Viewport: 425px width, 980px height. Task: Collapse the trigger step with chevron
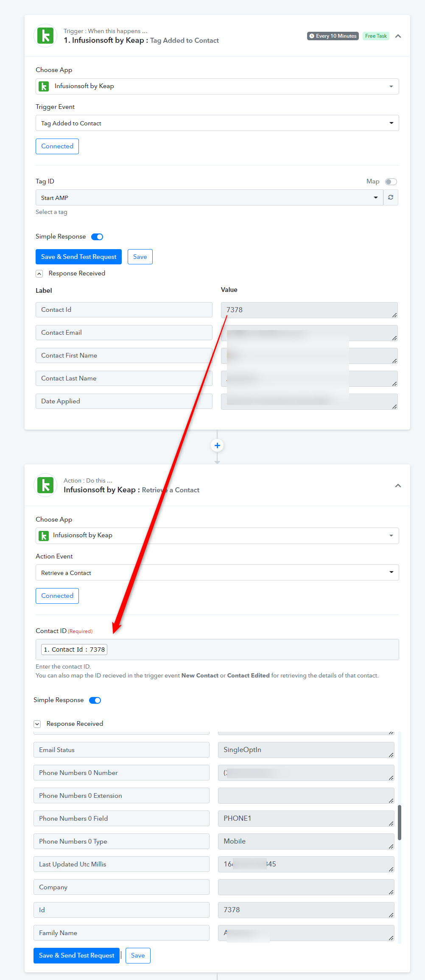[398, 36]
